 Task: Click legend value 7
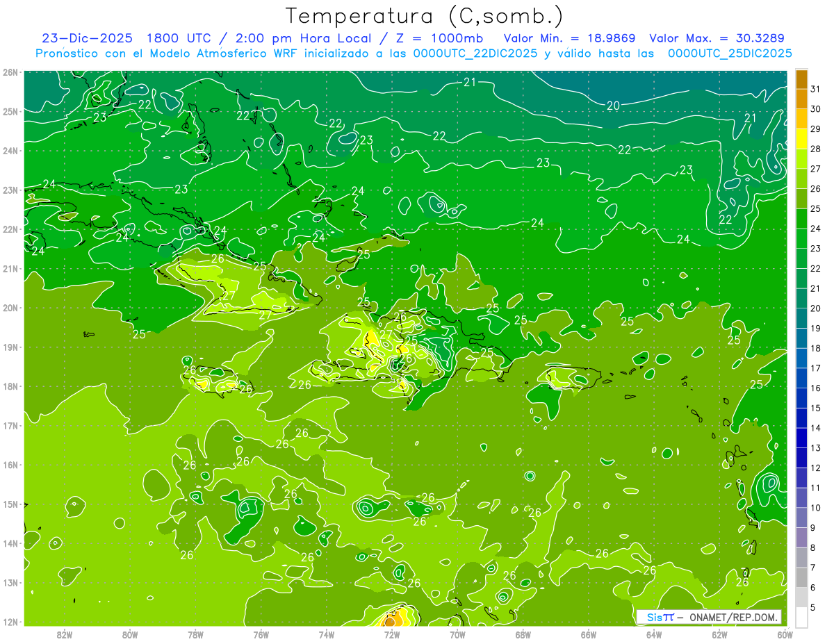coord(813,568)
